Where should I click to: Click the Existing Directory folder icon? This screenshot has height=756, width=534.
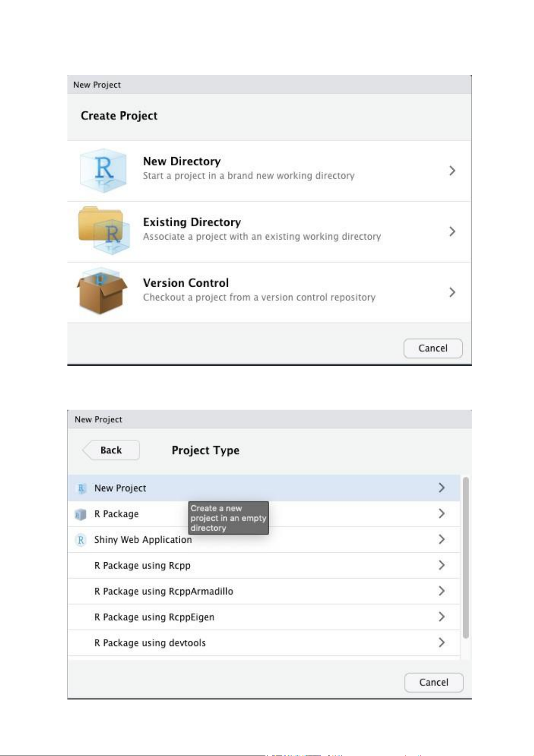(x=104, y=231)
